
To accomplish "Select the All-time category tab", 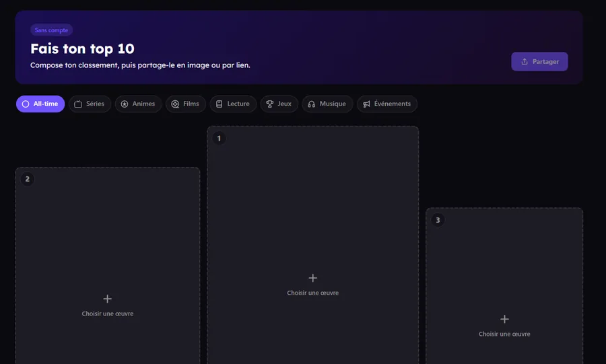I will (40, 104).
